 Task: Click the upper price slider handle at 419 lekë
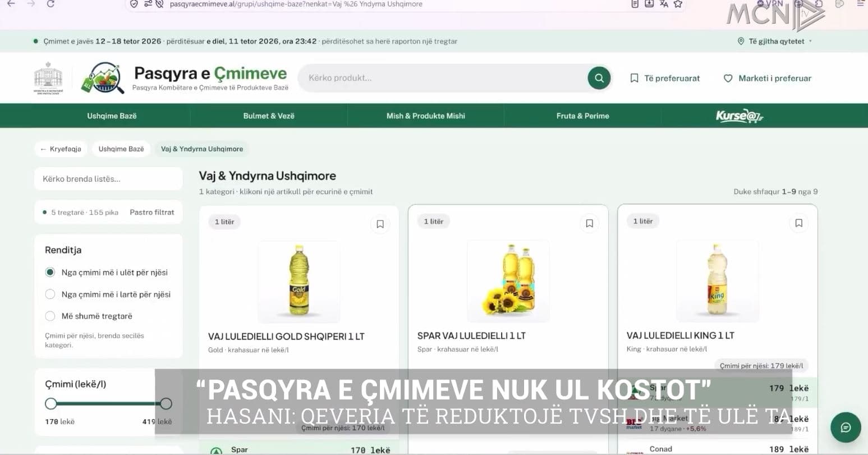[x=166, y=403]
